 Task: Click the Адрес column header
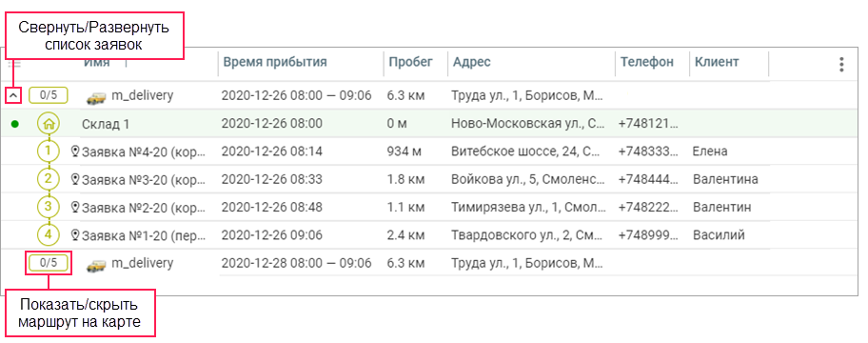pyautogui.click(x=472, y=62)
